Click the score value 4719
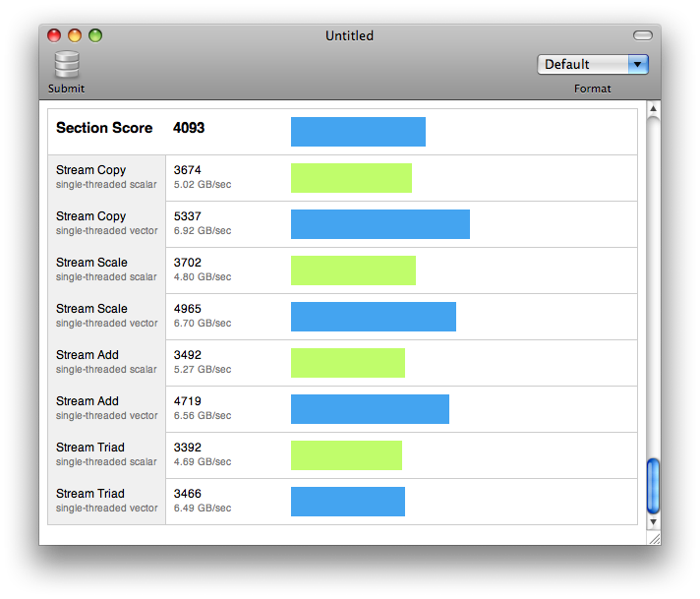The image size is (700, 599). pos(188,401)
